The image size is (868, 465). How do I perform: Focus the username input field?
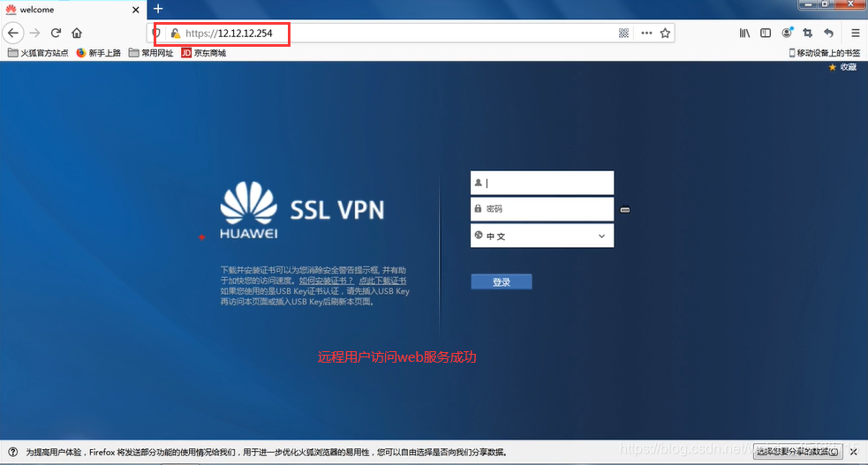(x=542, y=183)
